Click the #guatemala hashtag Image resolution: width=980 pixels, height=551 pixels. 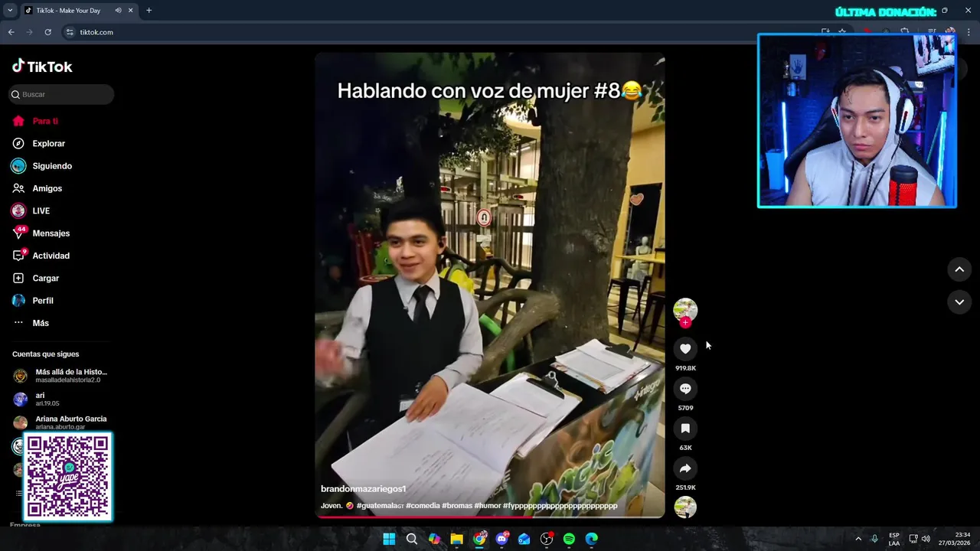380,506
